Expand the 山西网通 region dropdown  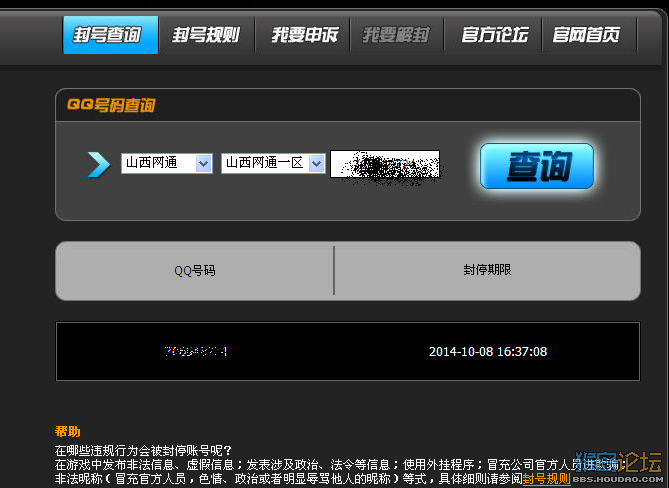pos(167,163)
